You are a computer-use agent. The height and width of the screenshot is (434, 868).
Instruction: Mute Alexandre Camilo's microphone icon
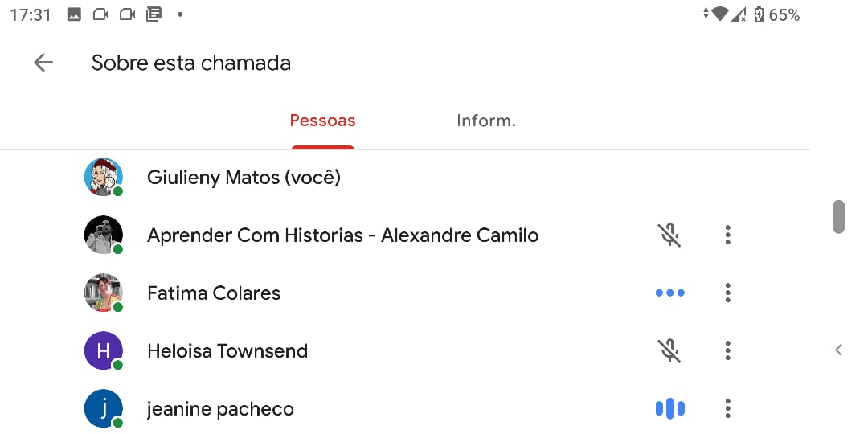pos(669,235)
